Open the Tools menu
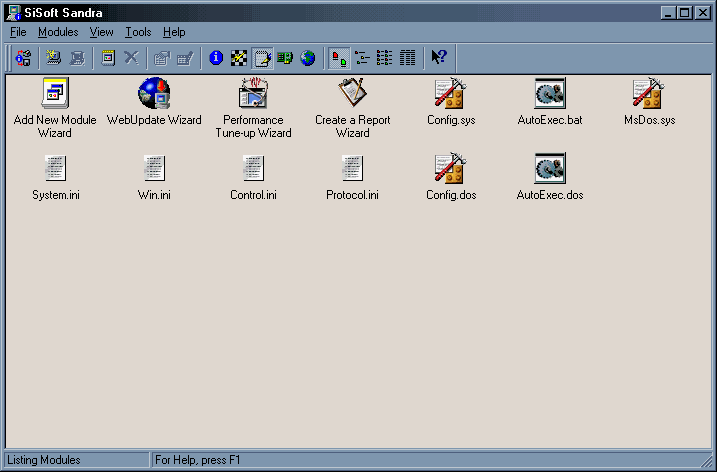Image resolution: width=717 pixels, height=472 pixels. (x=138, y=32)
